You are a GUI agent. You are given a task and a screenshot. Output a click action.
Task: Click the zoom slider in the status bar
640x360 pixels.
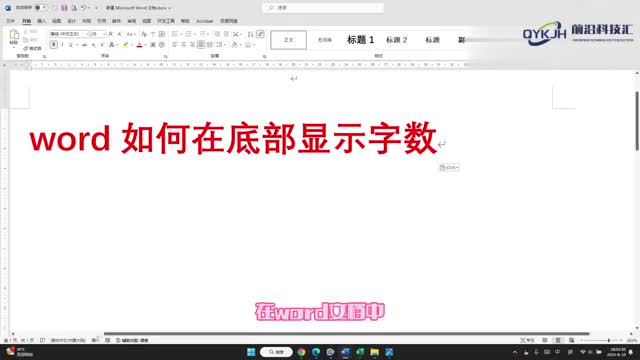(601, 340)
